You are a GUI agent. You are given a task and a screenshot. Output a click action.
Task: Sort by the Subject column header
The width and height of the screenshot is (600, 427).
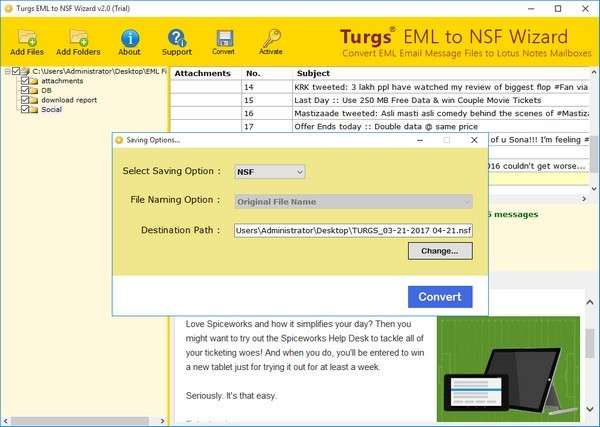tap(441, 73)
